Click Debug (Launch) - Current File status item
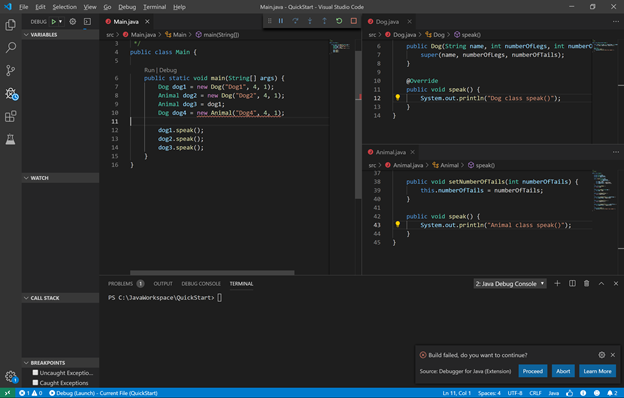This screenshot has width=624, height=398. click(x=103, y=393)
